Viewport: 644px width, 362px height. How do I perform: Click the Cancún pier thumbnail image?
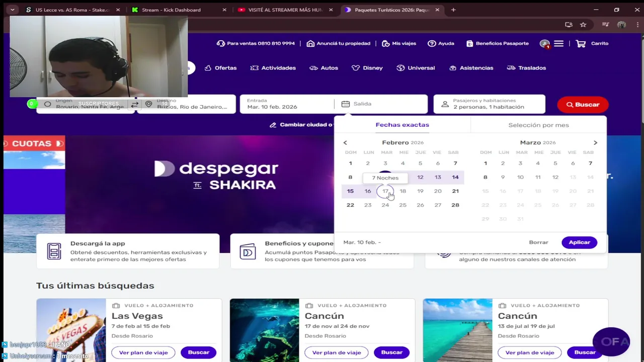(x=457, y=330)
